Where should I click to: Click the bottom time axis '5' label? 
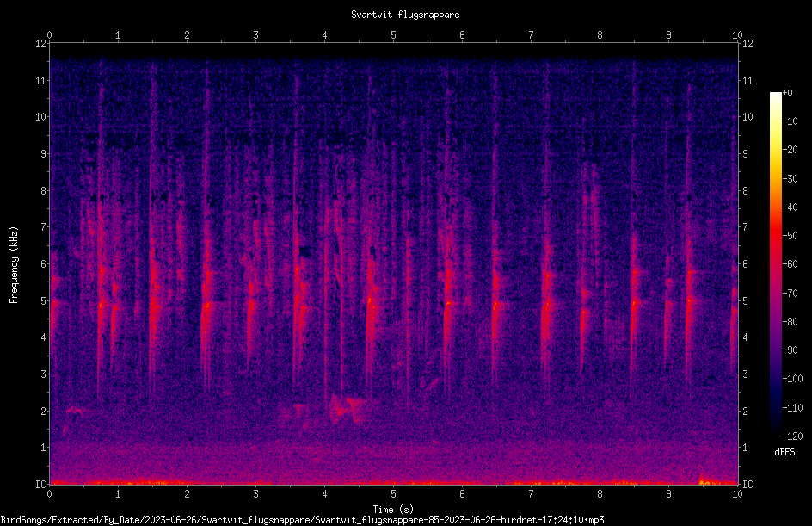coord(393,494)
